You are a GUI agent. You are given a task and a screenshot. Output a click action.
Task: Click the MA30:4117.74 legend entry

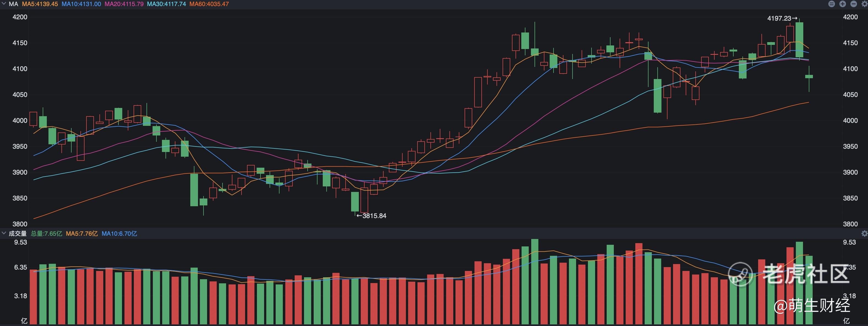[x=166, y=4]
